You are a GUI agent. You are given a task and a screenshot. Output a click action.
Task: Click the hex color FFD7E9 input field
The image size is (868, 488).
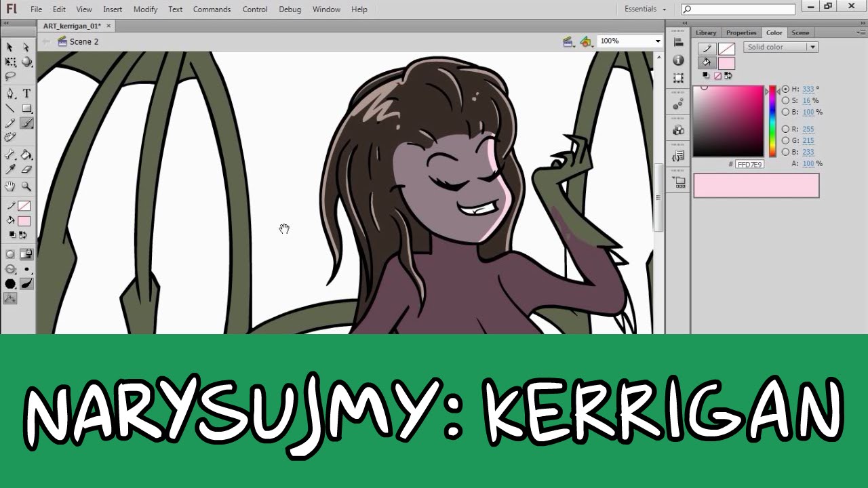point(749,164)
